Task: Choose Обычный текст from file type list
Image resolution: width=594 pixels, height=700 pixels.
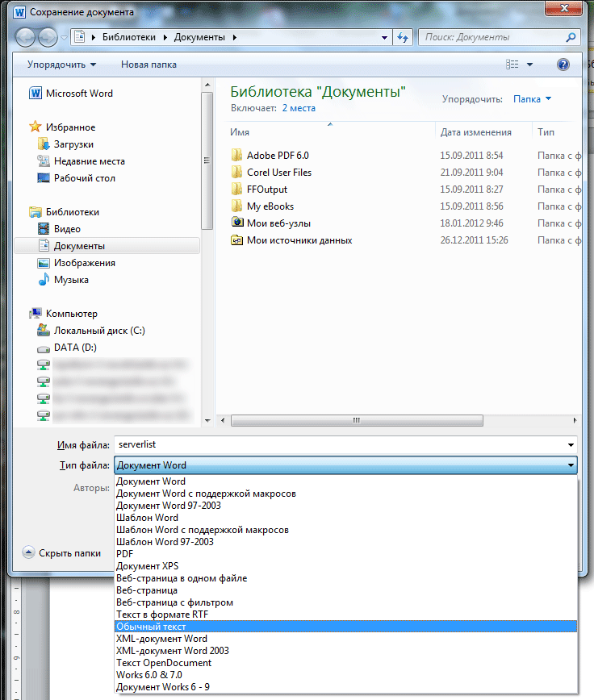Action: pyautogui.click(x=345, y=627)
